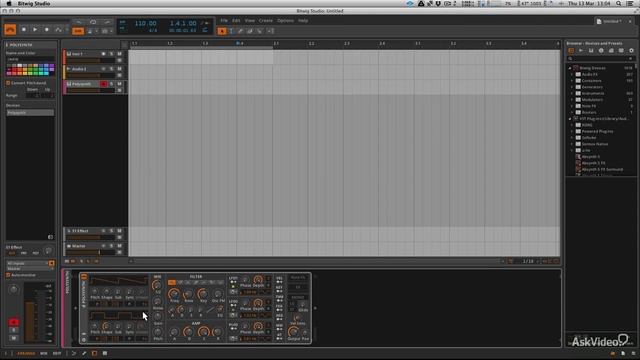Expand the Modulators folder
This screenshot has height=360, width=640.
tap(572, 100)
